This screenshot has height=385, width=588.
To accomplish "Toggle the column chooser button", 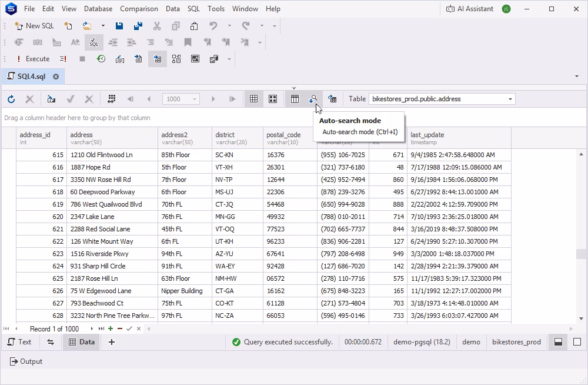I will click(295, 99).
